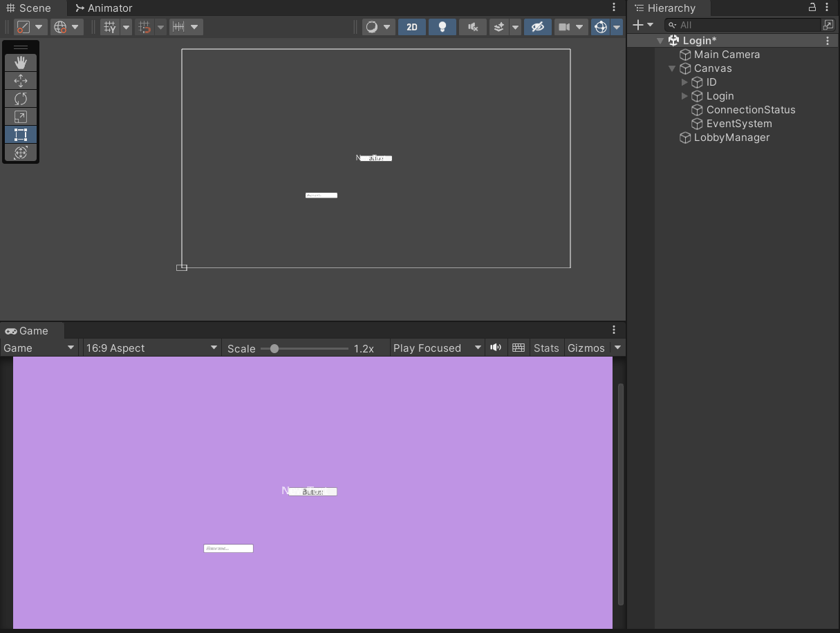Image resolution: width=840 pixels, height=633 pixels.
Task: Open dropdown arrow beside Hierarchy plus button
Action: [x=650, y=25]
